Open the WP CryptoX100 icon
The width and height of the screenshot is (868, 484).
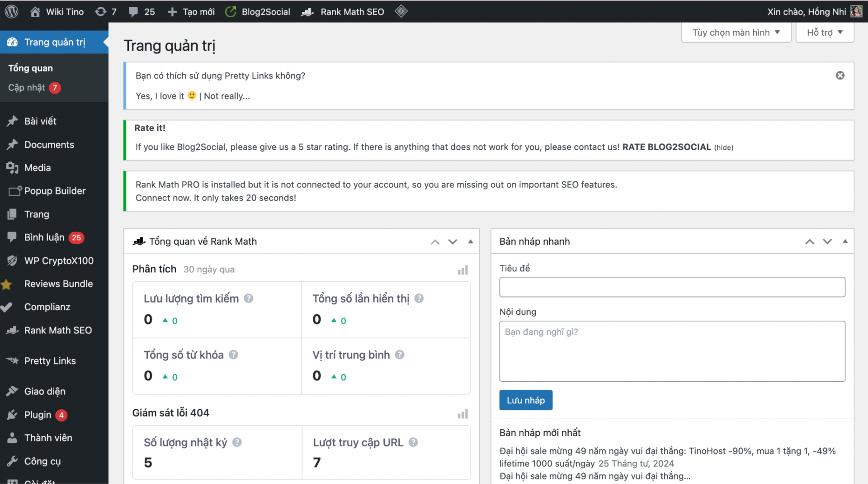(x=12, y=261)
